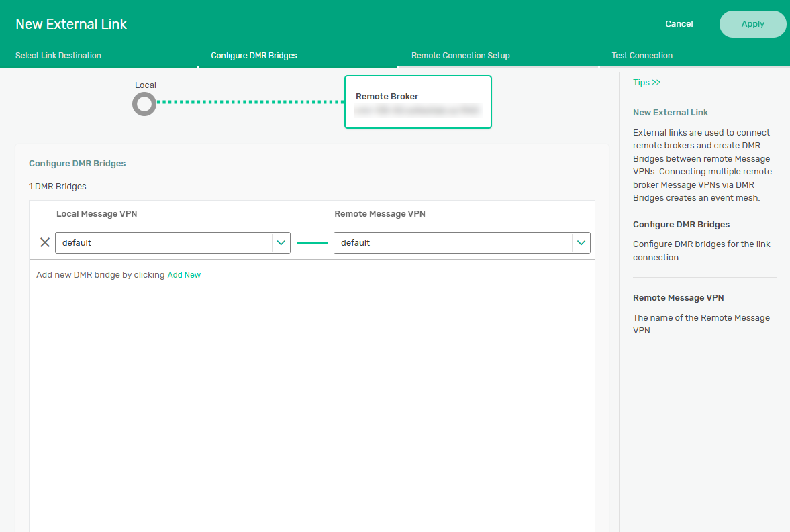
Task: Click the Local node circle icon
Action: tap(144, 103)
